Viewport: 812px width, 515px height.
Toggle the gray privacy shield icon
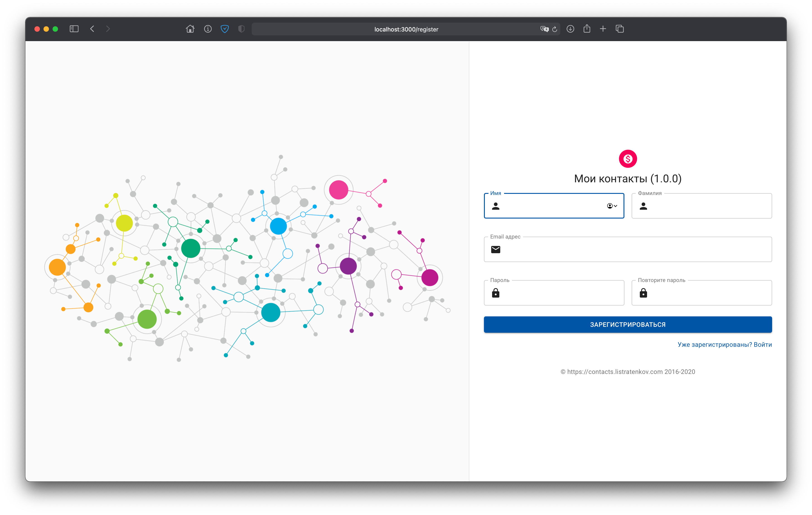tap(241, 29)
